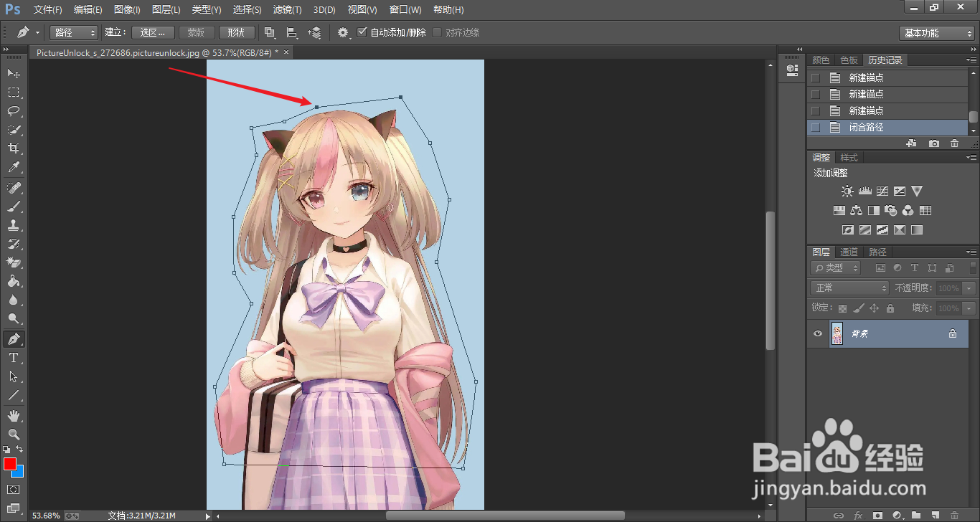Select the Horizontal Type tool
The width and height of the screenshot is (980, 522).
pyautogui.click(x=14, y=357)
